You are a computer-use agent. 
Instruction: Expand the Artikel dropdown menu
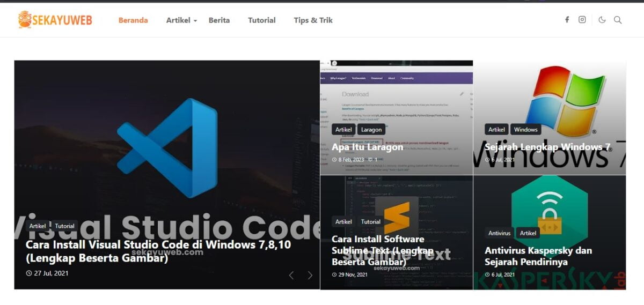(x=181, y=20)
